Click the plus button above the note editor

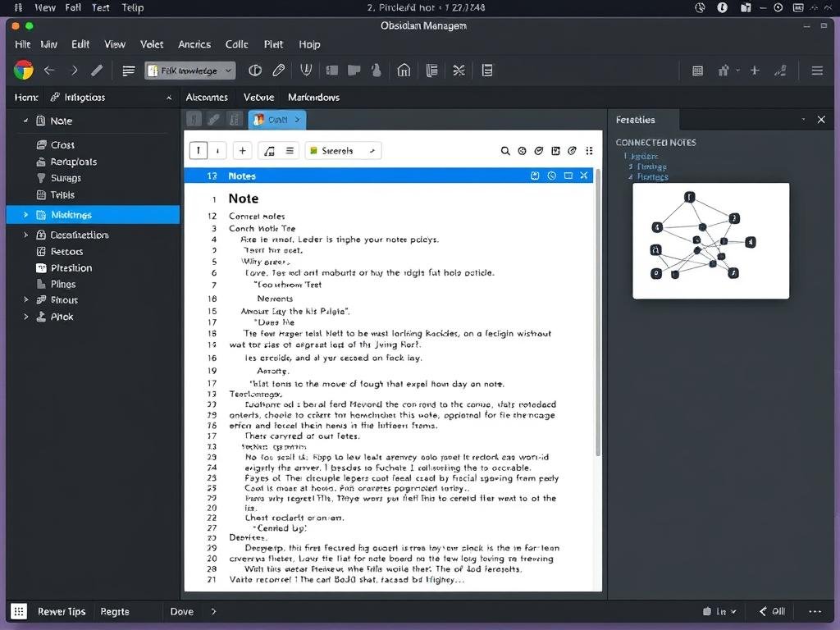click(242, 150)
